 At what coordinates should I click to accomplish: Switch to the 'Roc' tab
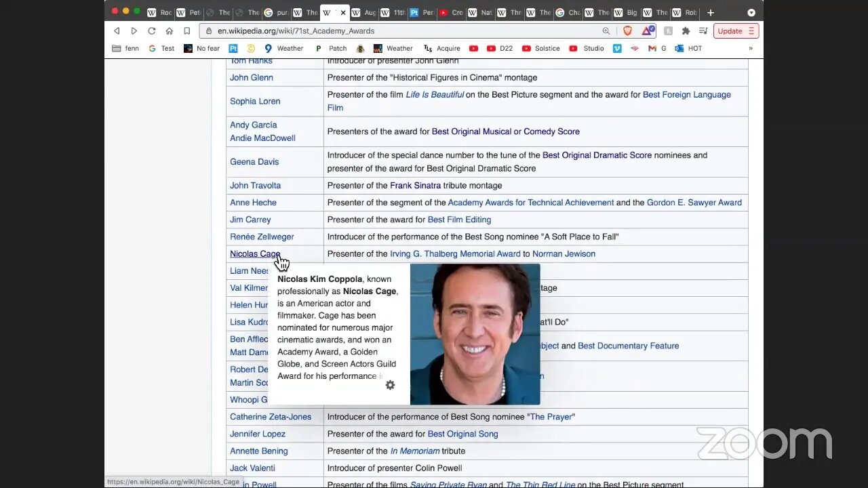[x=159, y=12]
